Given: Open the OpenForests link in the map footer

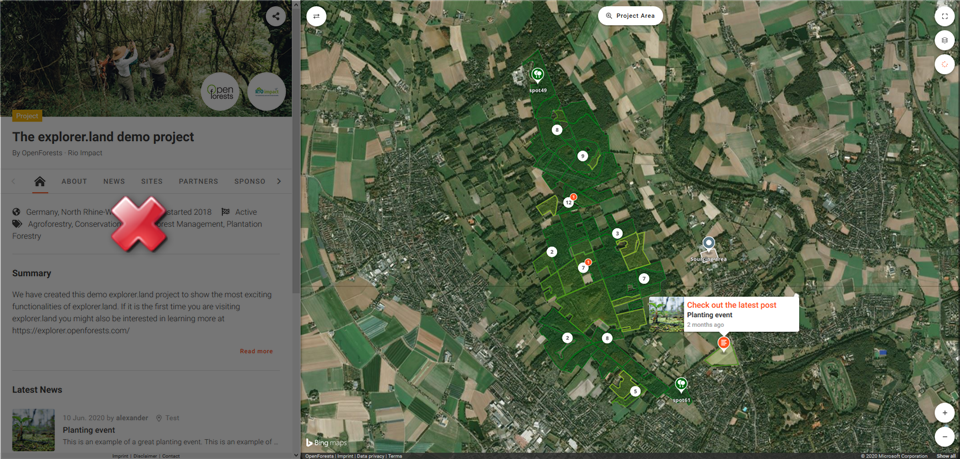Looking at the screenshot, I should [319, 456].
